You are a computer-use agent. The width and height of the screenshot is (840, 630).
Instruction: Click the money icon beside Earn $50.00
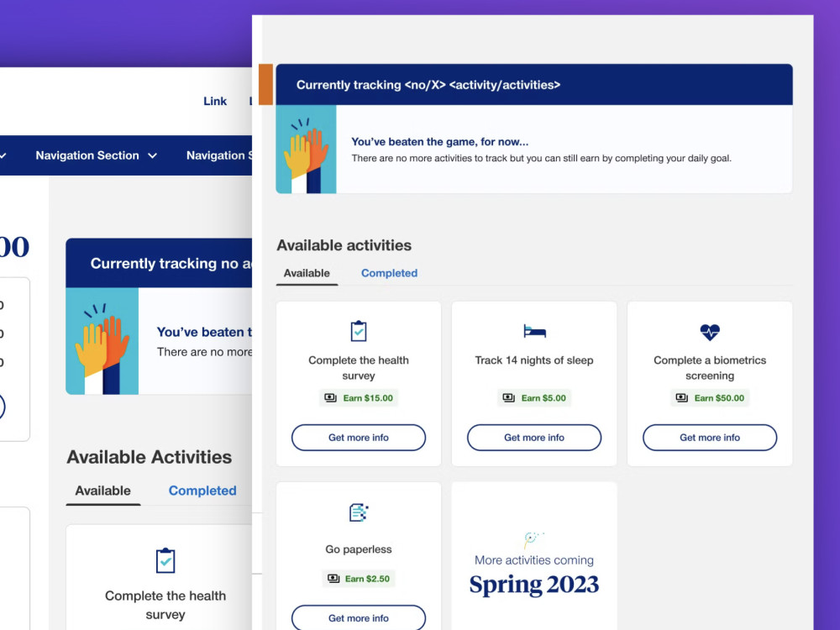[x=681, y=398]
